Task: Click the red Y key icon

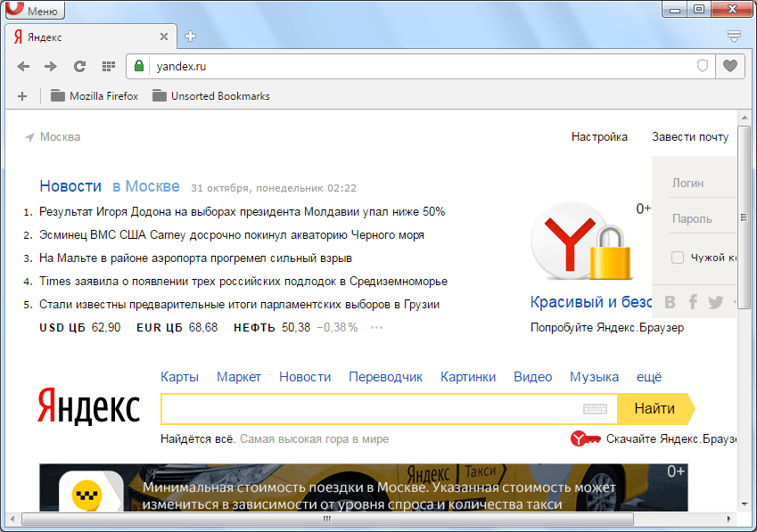Action: [585, 439]
